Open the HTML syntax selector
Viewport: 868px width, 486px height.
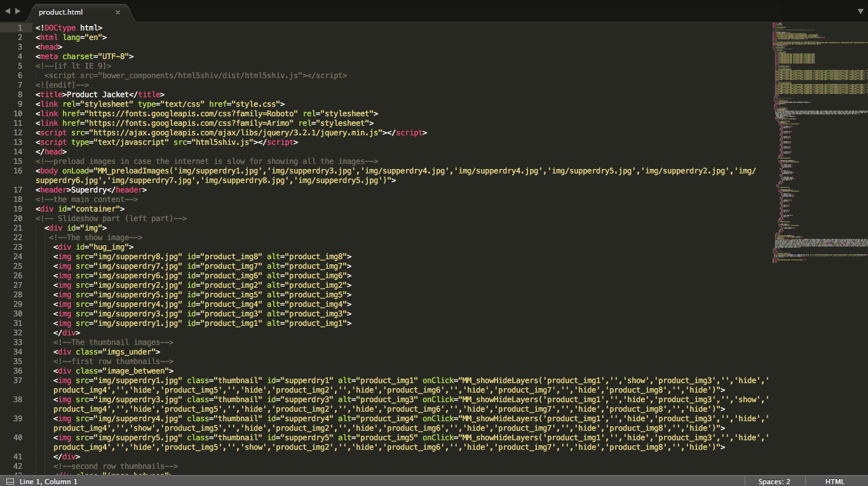click(x=835, y=482)
